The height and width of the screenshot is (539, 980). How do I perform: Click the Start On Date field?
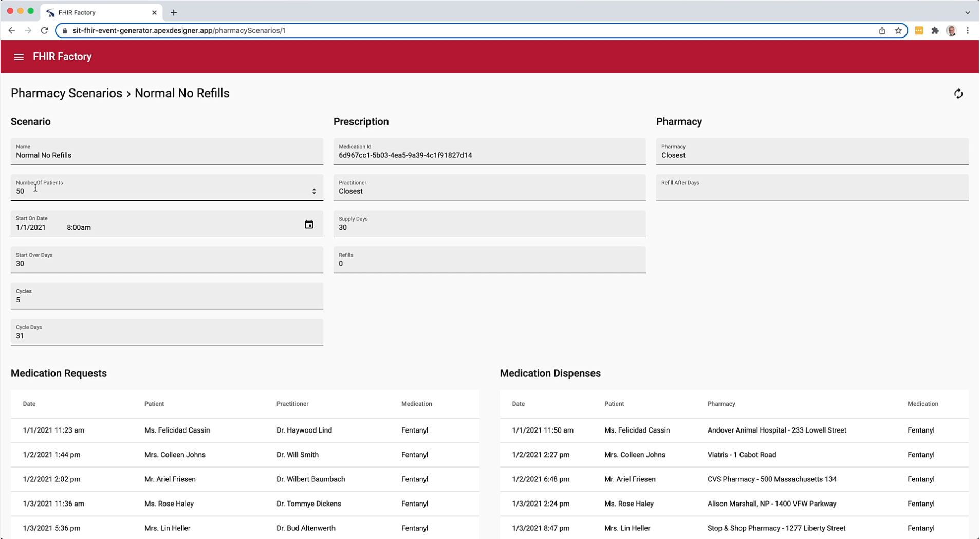[167, 224]
